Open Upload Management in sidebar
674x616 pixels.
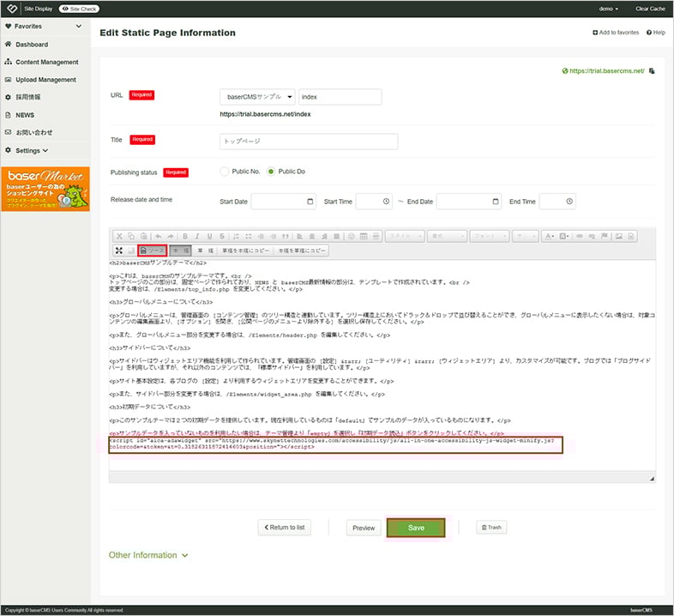(x=45, y=80)
